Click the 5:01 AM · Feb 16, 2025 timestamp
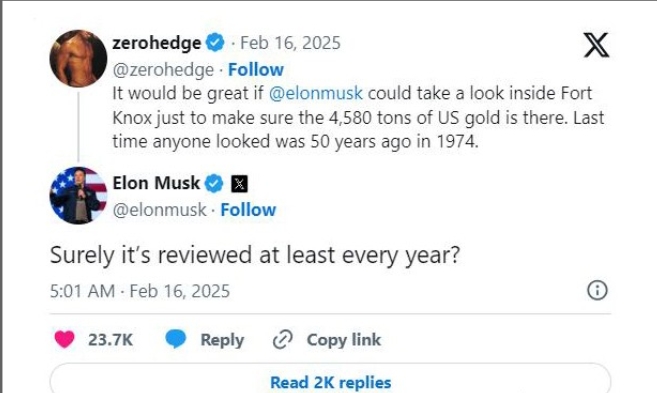The image size is (657, 393). pos(140,291)
